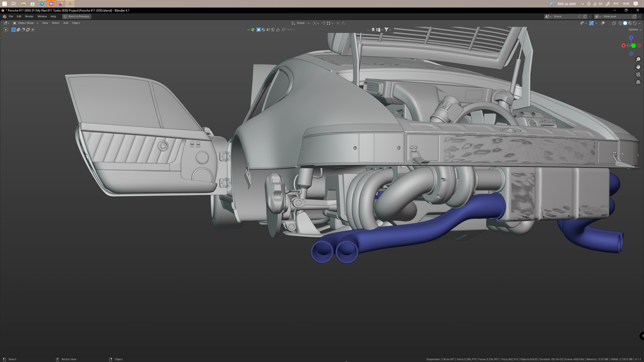Image resolution: width=644 pixels, height=362 pixels.
Task: Toggle the snapping magnet icon
Action: [x=324, y=23]
